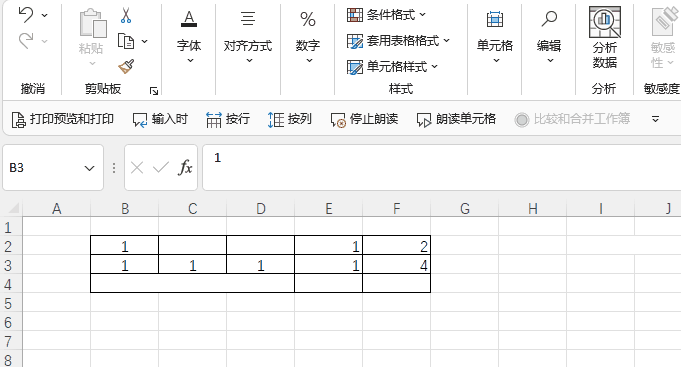Click the formula bar Cancel X icon
This screenshot has width=681, height=367.
[x=137, y=168]
